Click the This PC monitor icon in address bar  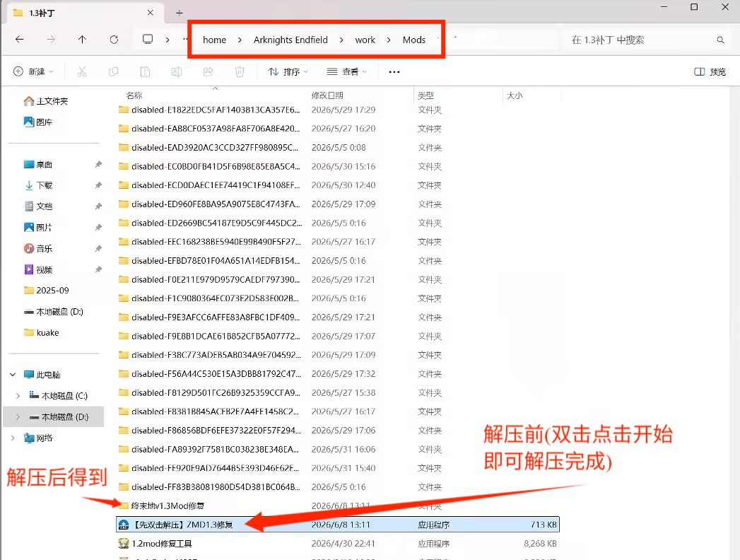click(148, 39)
